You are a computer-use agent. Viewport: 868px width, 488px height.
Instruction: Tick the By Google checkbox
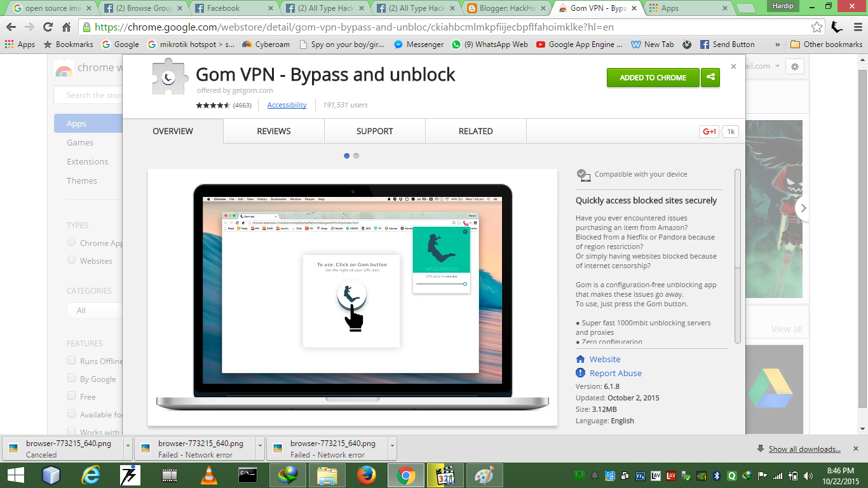[x=71, y=378]
